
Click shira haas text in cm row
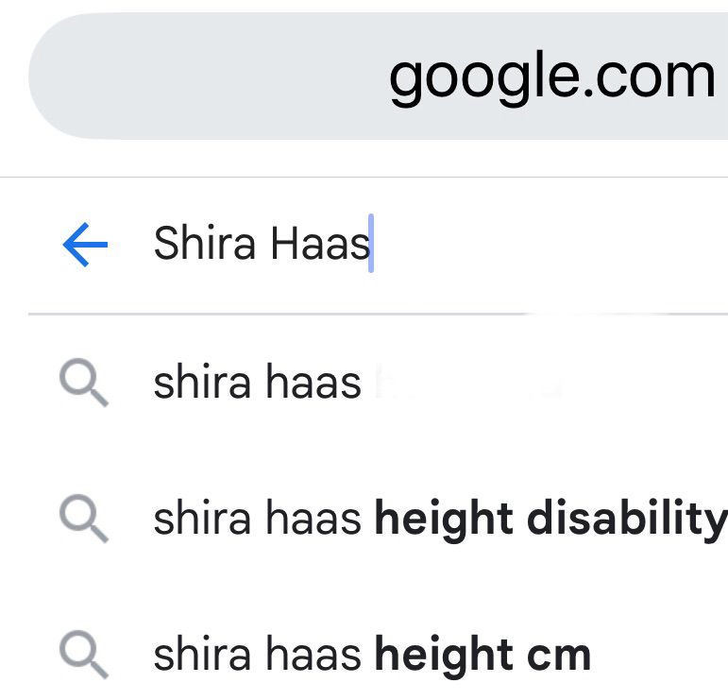click(x=257, y=654)
